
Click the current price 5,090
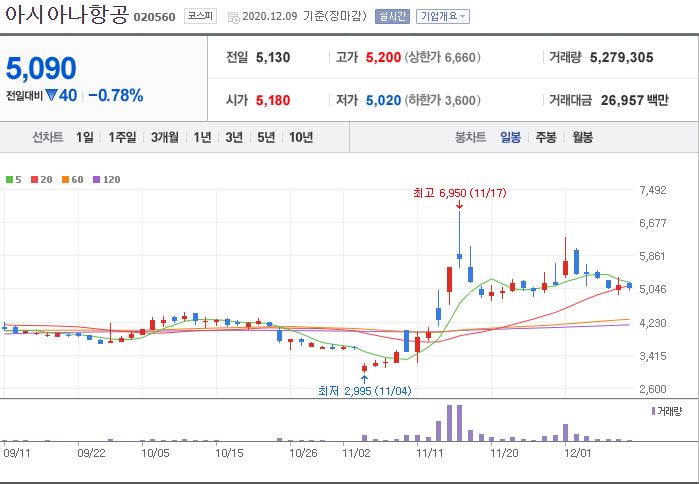pyautogui.click(x=41, y=68)
